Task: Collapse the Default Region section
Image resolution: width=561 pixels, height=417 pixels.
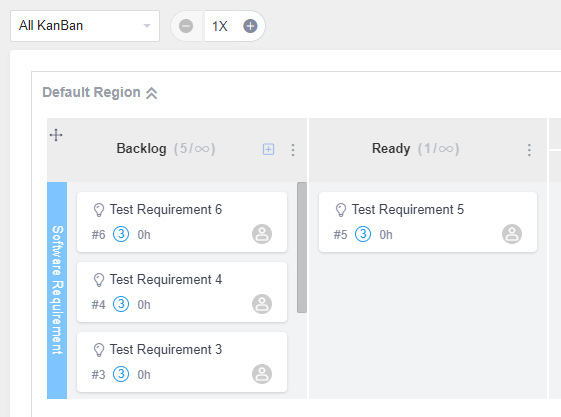Action: coord(152,93)
